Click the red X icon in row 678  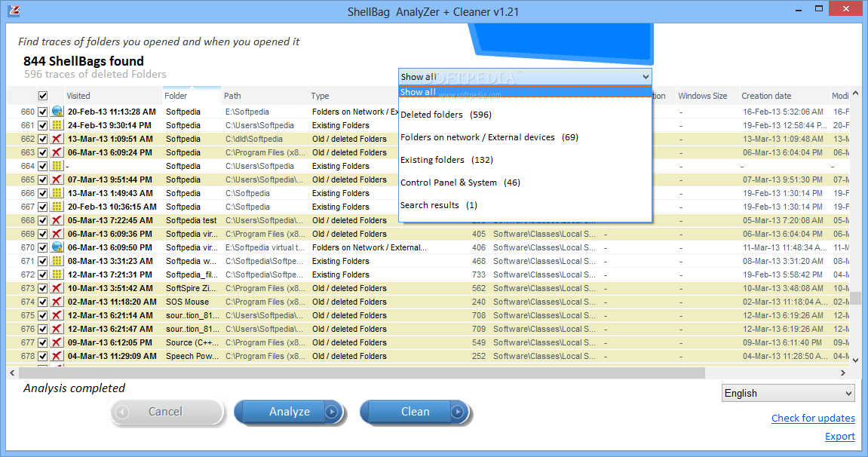tap(57, 356)
